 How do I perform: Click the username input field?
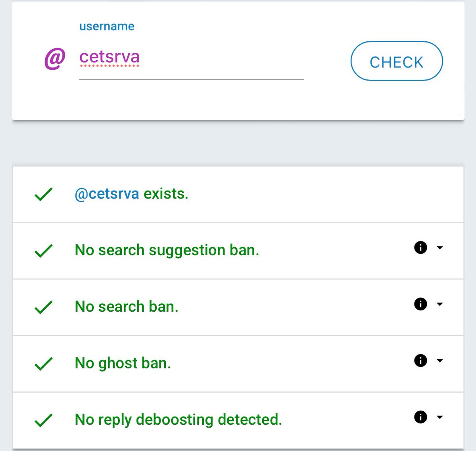click(191, 60)
